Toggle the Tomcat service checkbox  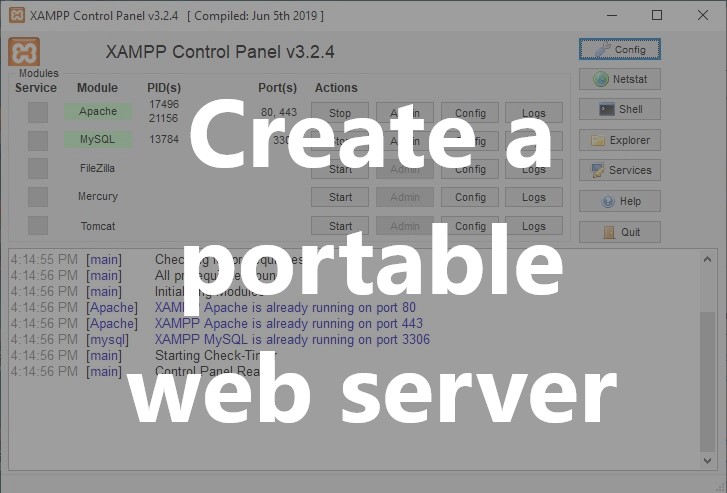(x=38, y=225)
